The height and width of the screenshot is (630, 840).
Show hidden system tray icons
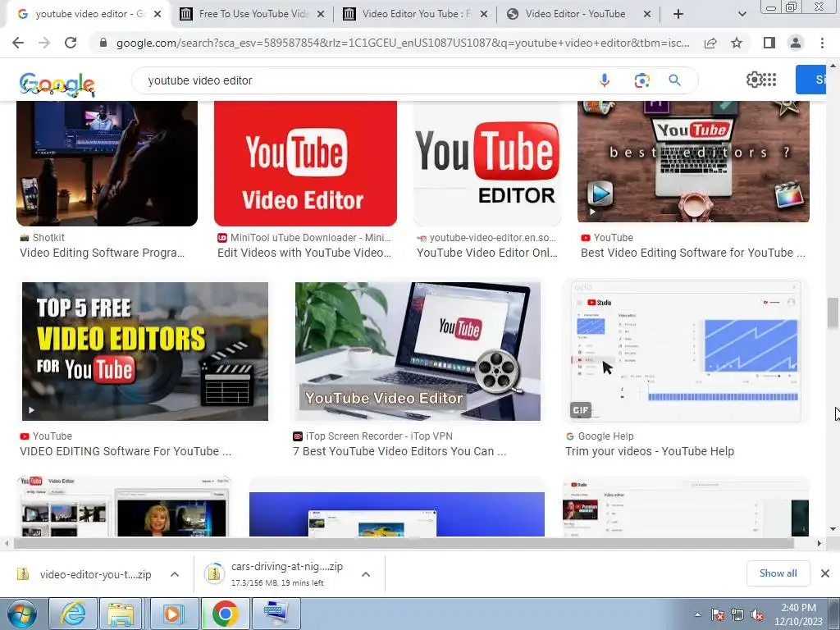click(697, 614)
